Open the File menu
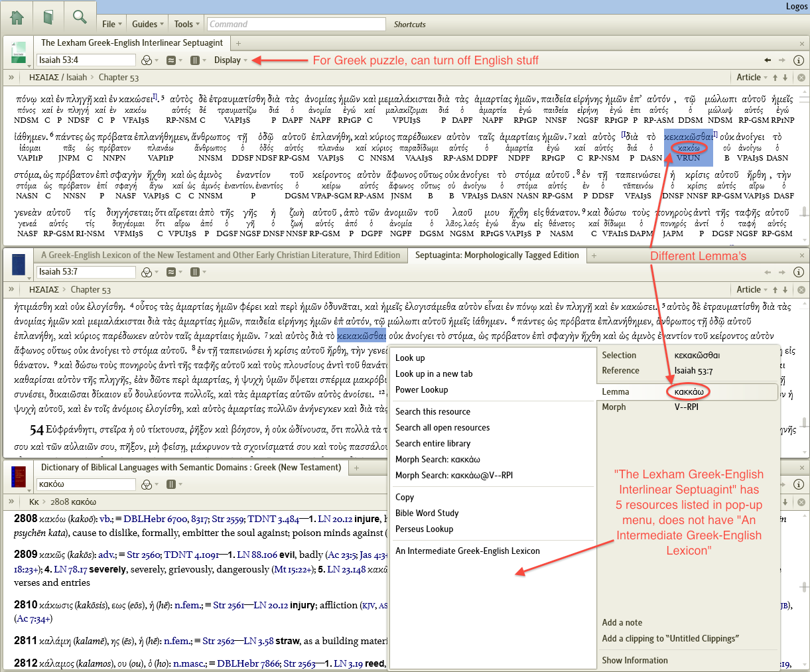The width and height of the screenshot is (810, 672). pos(112,24)
